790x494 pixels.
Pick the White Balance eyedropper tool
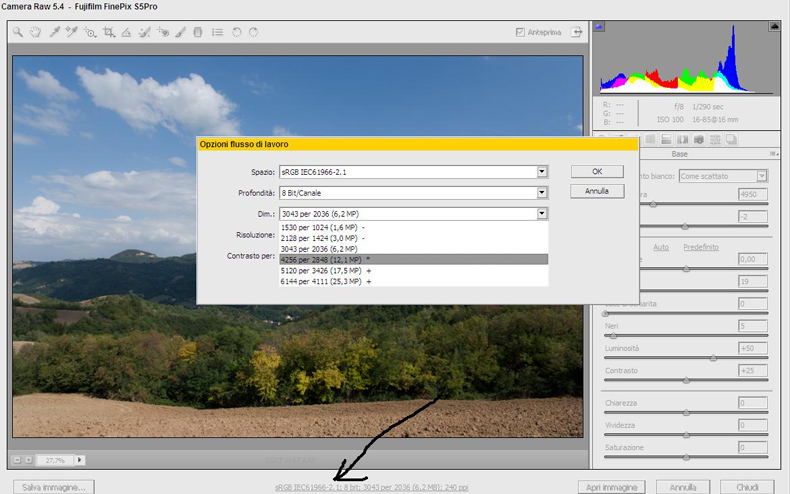(54, 32)
